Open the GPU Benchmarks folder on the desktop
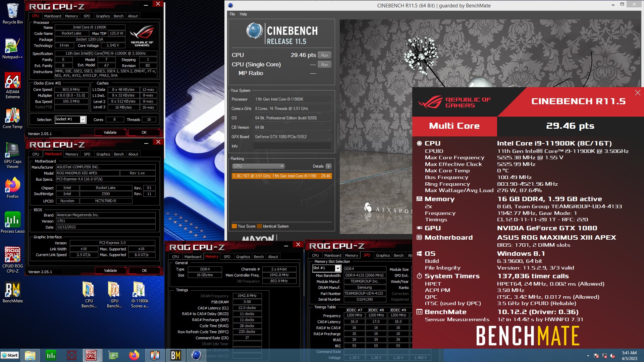The width and height of the screenshot is (644, 362). coord(114,295)
